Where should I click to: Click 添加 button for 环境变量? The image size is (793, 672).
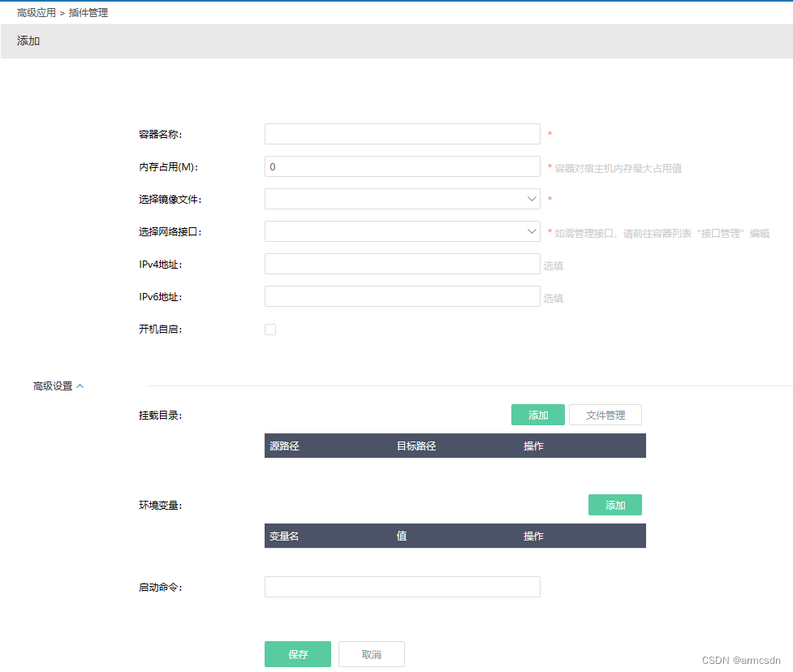pos(615,505)
